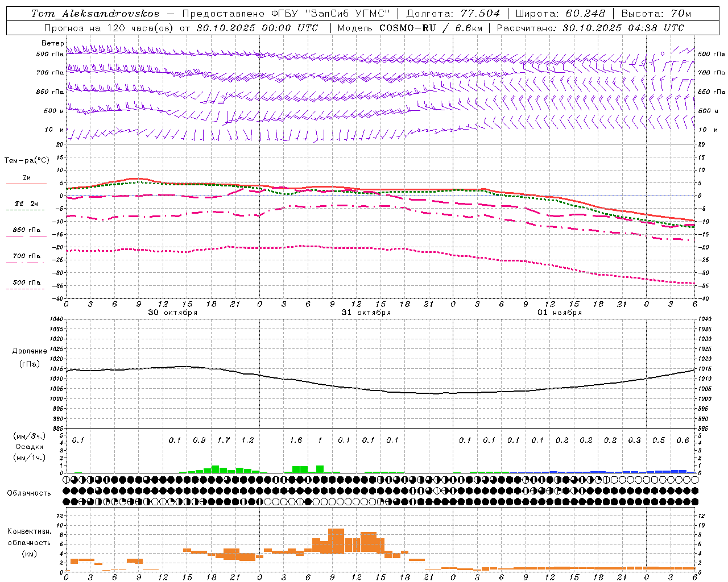The height and width of the screenshot is (582, 728).
Task: Select the forecast header Прогноз на 120 часа(ов)
Action: click(x=110, y=28)
